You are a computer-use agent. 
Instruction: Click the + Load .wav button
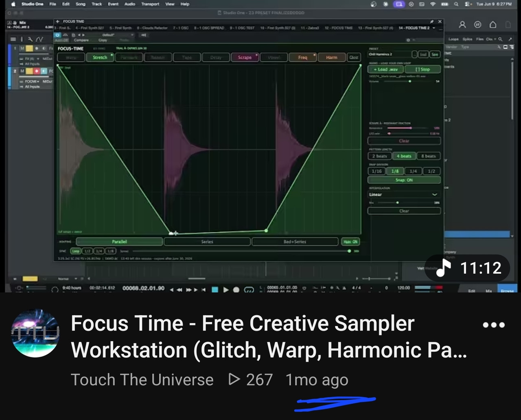385,69
